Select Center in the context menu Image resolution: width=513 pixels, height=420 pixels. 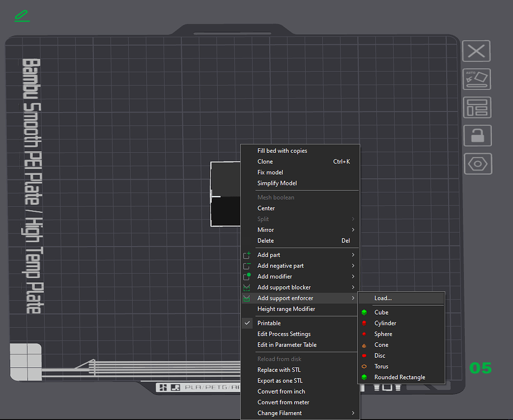(x=300, y=208)
